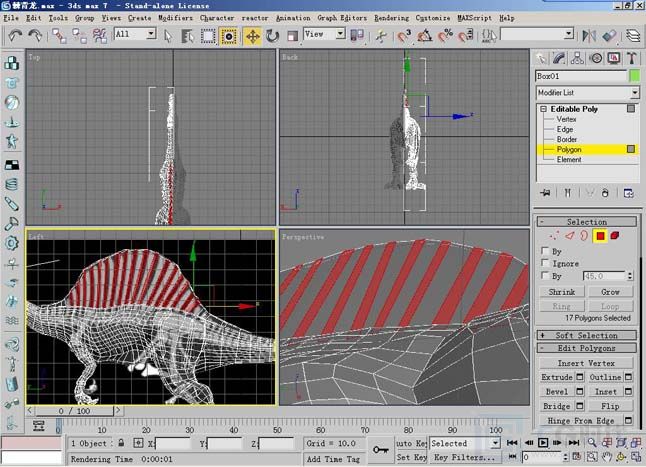Screen dimensions: 646x467
Task: Activate the Select and Rotate tool
Action: click(x=272, y=35)
